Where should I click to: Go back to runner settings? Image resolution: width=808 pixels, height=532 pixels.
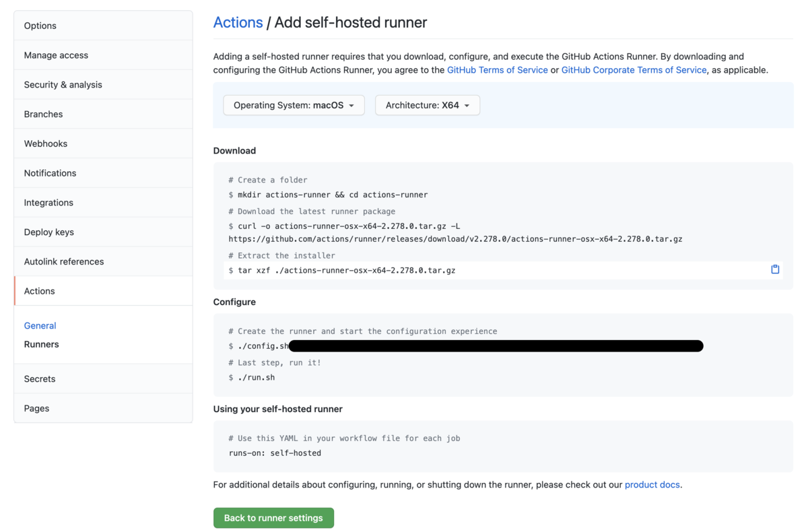[x=273, y=518]
